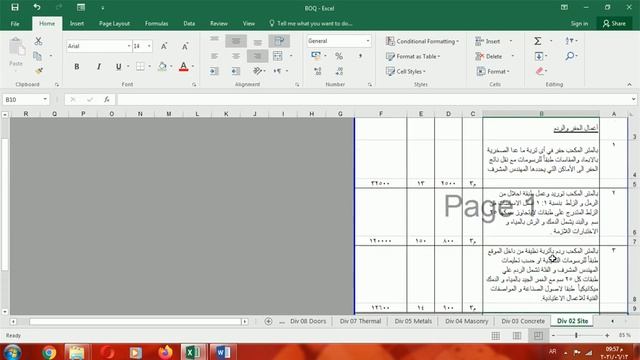Click the Format Painter brush
Viewport: 640px width, 360px height.
click(39, 71)
